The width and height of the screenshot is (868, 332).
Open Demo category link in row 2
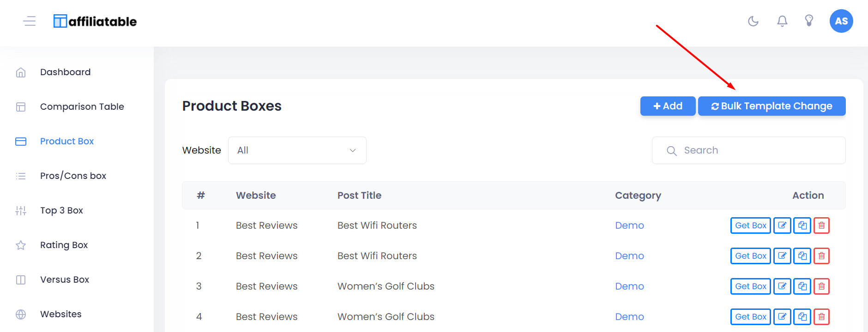pos(629,256)
